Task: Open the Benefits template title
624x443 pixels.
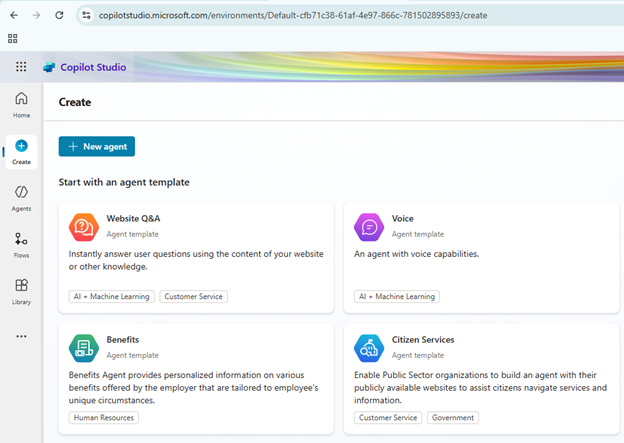Action: point(123,340)
